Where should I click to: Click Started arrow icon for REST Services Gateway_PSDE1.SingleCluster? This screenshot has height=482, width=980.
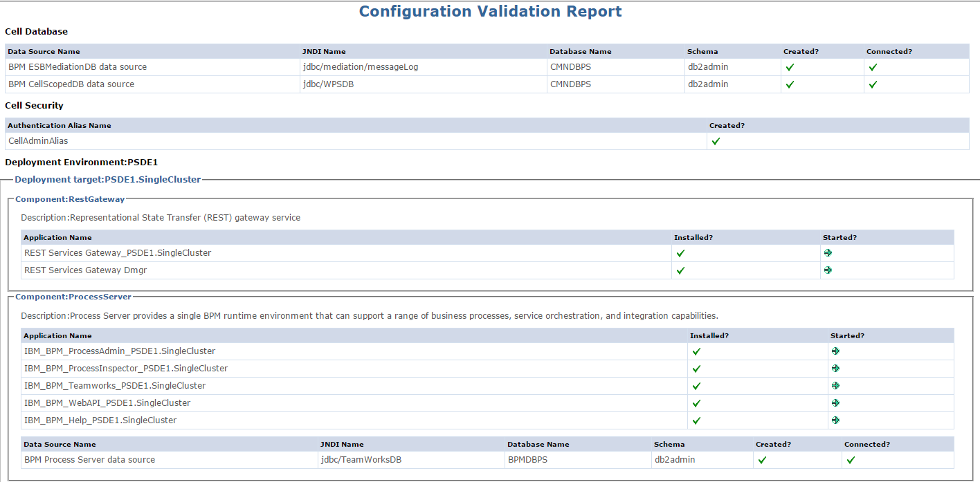(x=828, y=253)
